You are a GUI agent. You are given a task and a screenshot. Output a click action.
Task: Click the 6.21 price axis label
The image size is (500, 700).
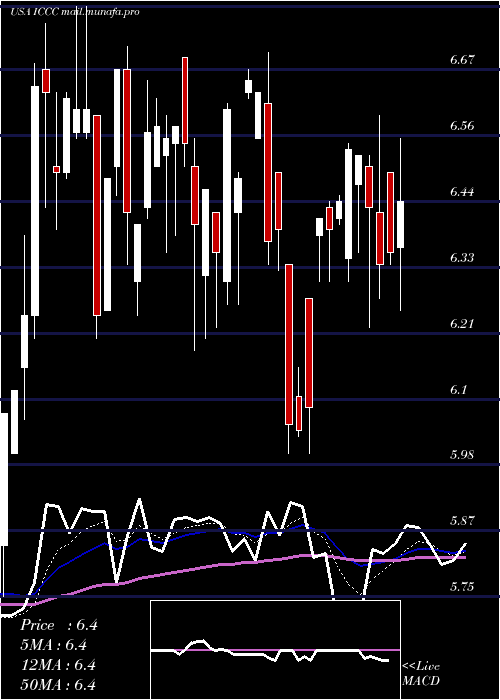(462, 324)
